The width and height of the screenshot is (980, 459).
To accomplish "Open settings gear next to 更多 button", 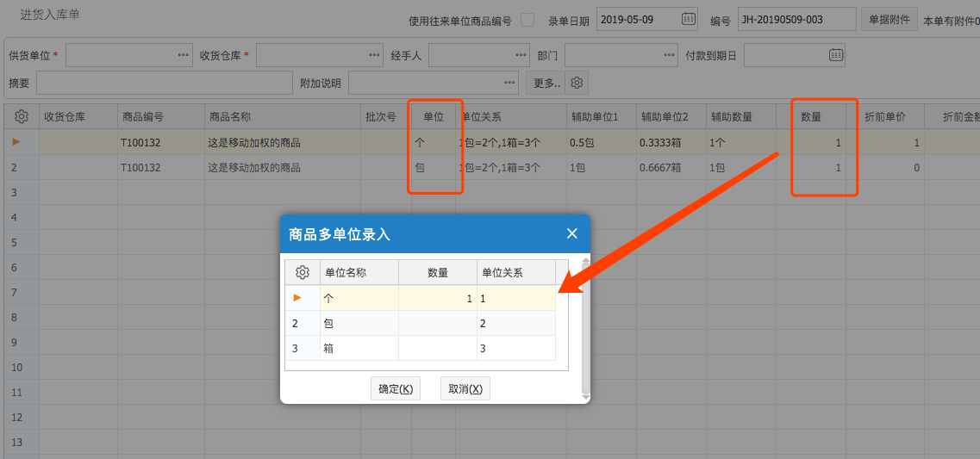I will pyautogui.click(x=577, y=84).
